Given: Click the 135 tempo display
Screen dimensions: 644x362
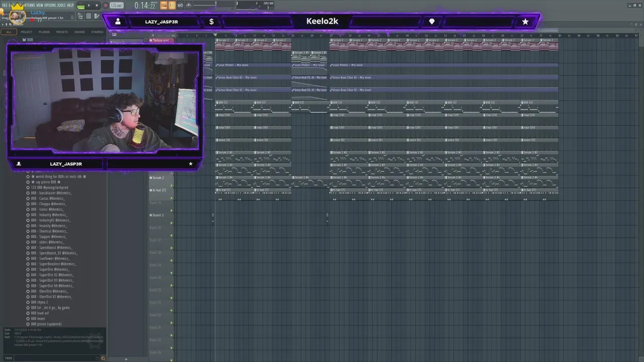Looking at the screenshot, I should (x=117, y=5).
